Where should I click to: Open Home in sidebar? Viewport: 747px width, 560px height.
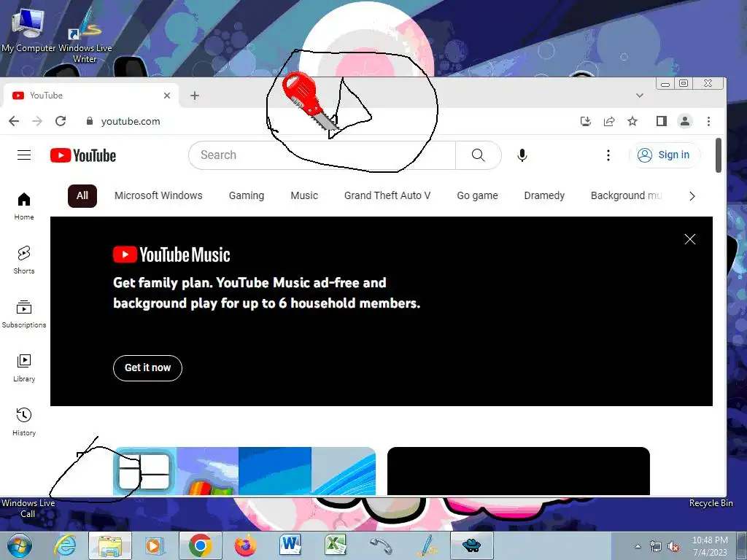tap(24, 206)
